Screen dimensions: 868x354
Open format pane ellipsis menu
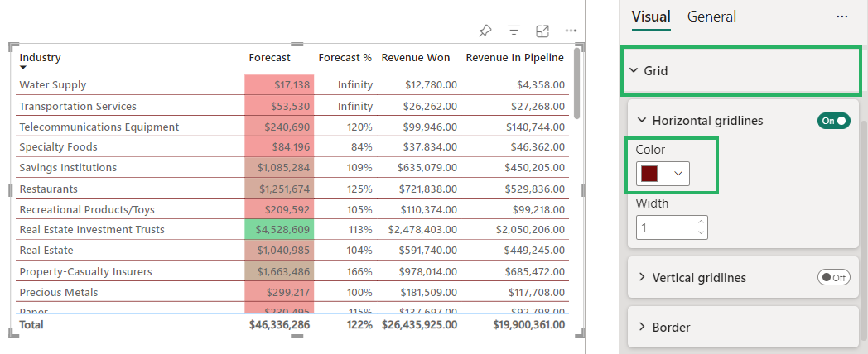842,17
